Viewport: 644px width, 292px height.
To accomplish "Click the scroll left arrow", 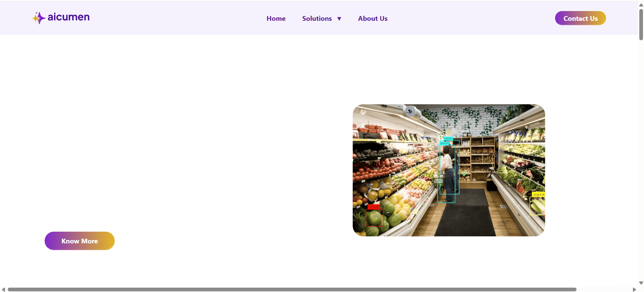I will [3, 289].
